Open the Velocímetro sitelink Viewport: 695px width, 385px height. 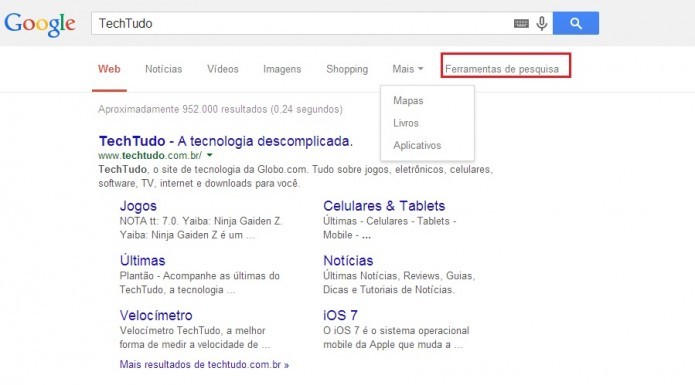[156, 315]
